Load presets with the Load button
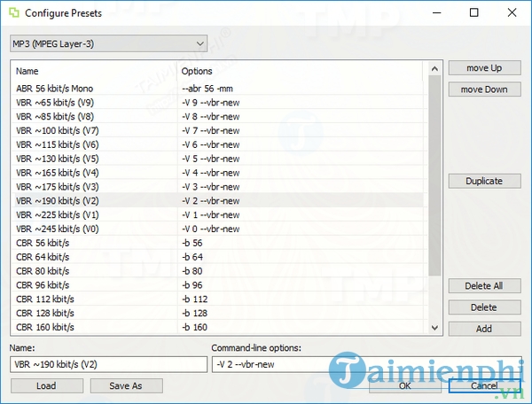The image size is (532, 404). pyautogui.click(x=46, y=385)
